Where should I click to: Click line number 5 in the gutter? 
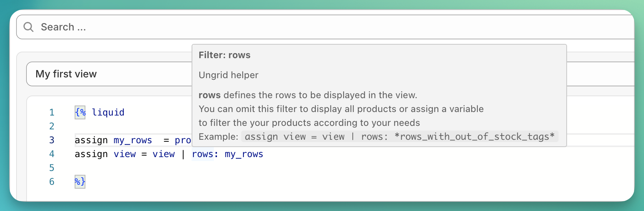click(x=52, y=168)
